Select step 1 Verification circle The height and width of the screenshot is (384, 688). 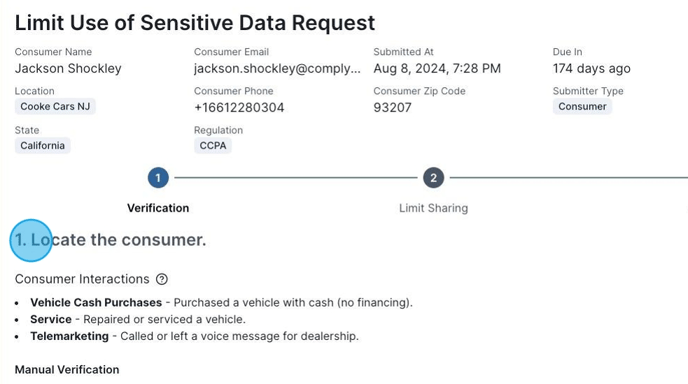point(158,178)
